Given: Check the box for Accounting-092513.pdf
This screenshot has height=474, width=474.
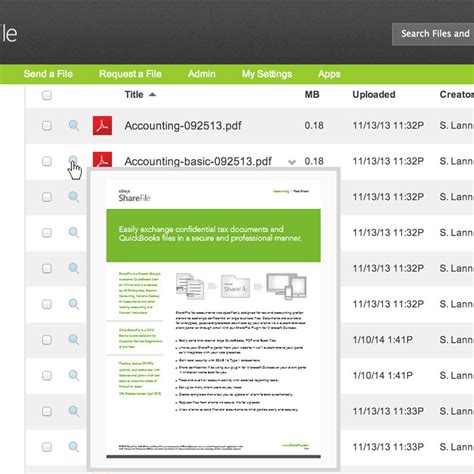Looking at the screenshot, I should pyautogui.click(x=47, y=126).
